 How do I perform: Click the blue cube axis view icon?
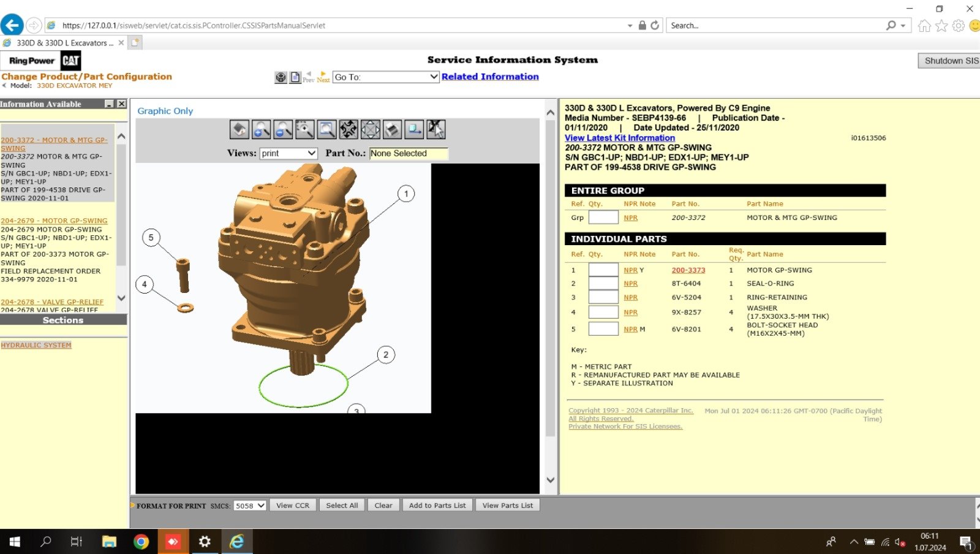414,129
